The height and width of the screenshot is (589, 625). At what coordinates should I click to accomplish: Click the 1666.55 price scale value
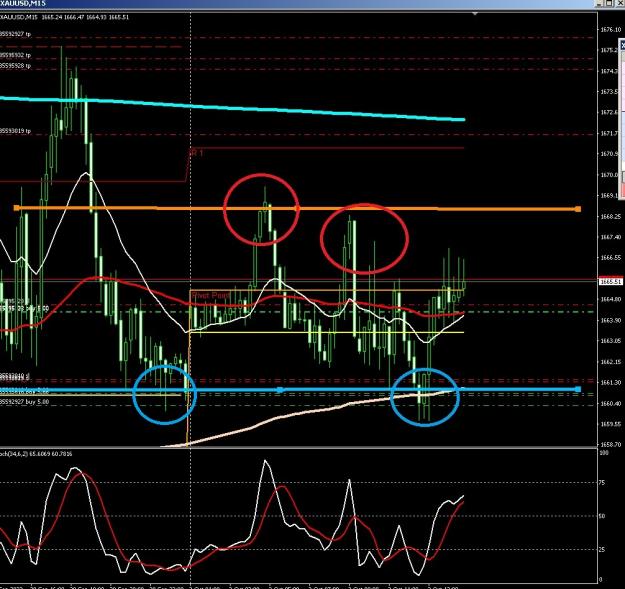coord(611,258)
